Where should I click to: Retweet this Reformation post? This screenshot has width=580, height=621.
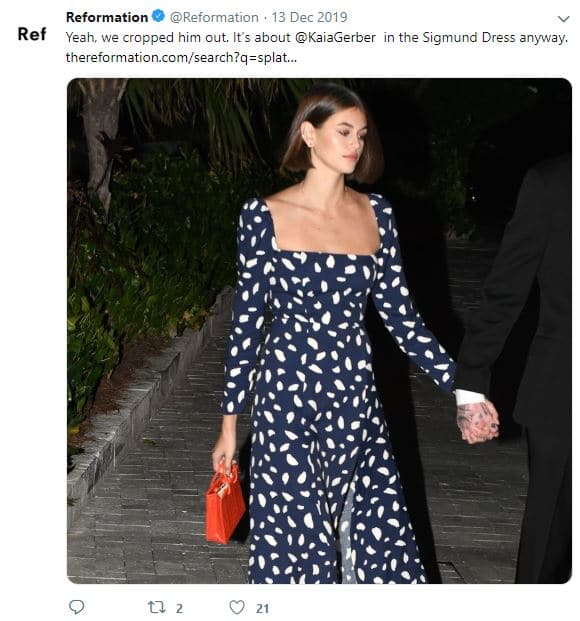point(156,607)
